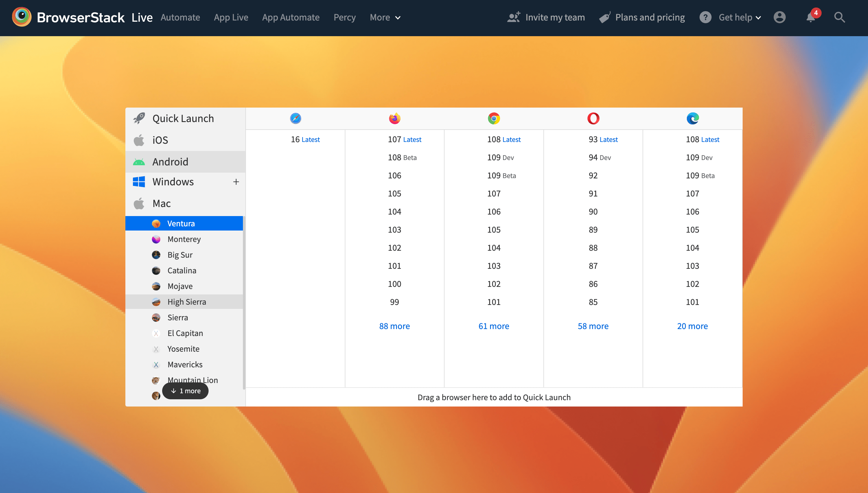Click the Mac OS list scrollbar
Viewport: 868px width, 493px height.
pyautogui.click(x=244, y=301)
